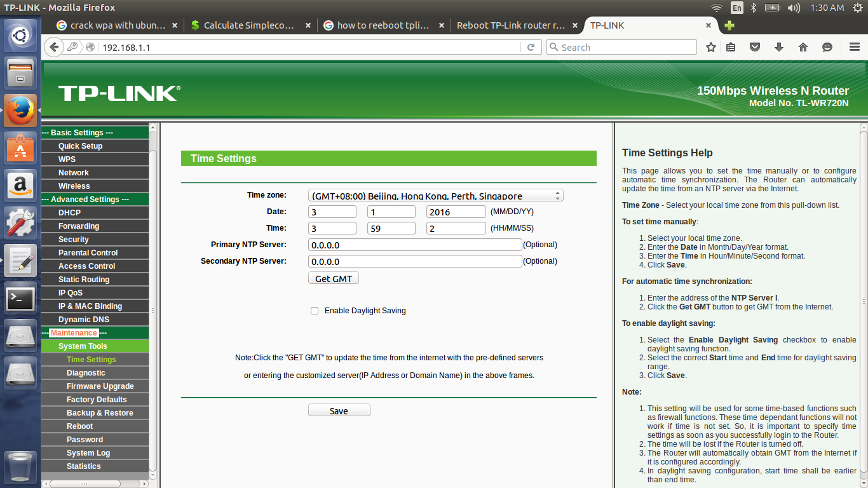
Task: Open the Text Editor launcher icon
Action: [21, 261]
